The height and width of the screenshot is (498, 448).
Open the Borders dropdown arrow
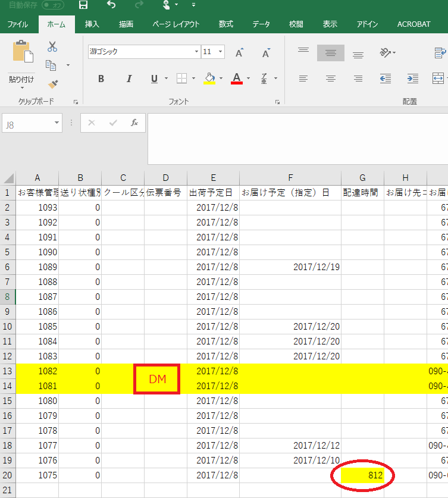pos(194,78)
